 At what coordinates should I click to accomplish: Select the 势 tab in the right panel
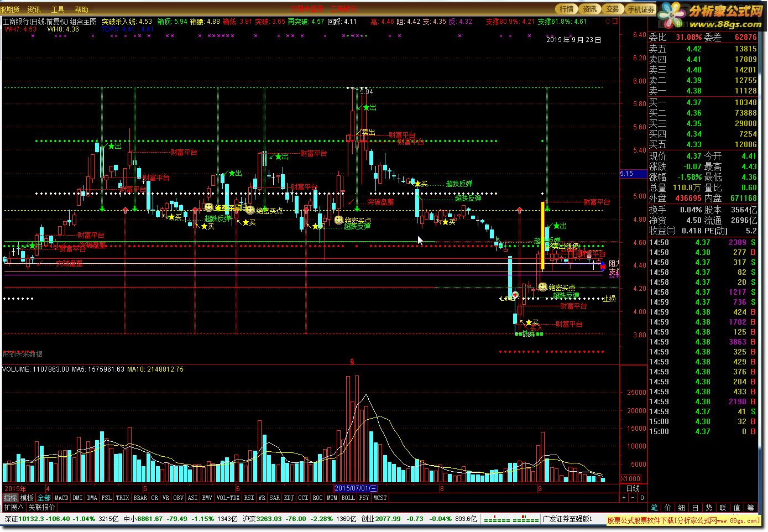click(709, 507)
